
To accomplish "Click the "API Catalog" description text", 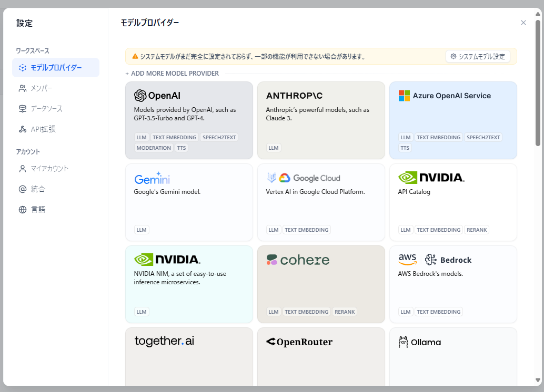I will 414,192.
